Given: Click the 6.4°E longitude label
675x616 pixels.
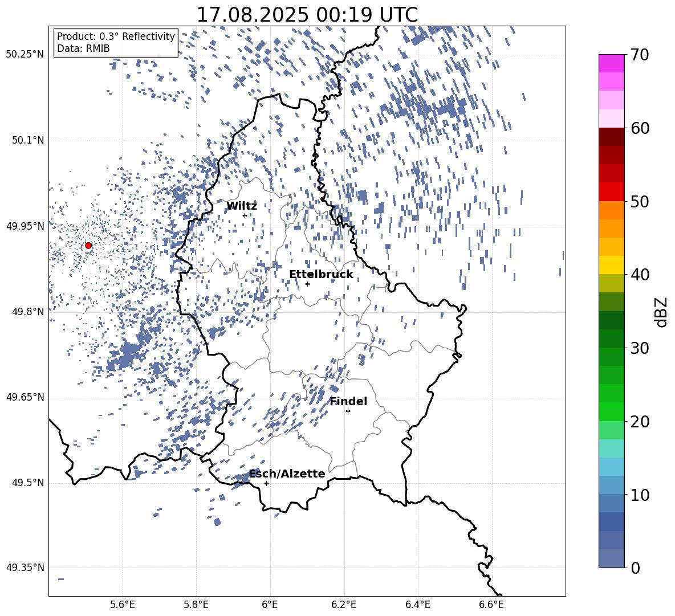Looking at the screenshot, I should (x=417, y=605).
